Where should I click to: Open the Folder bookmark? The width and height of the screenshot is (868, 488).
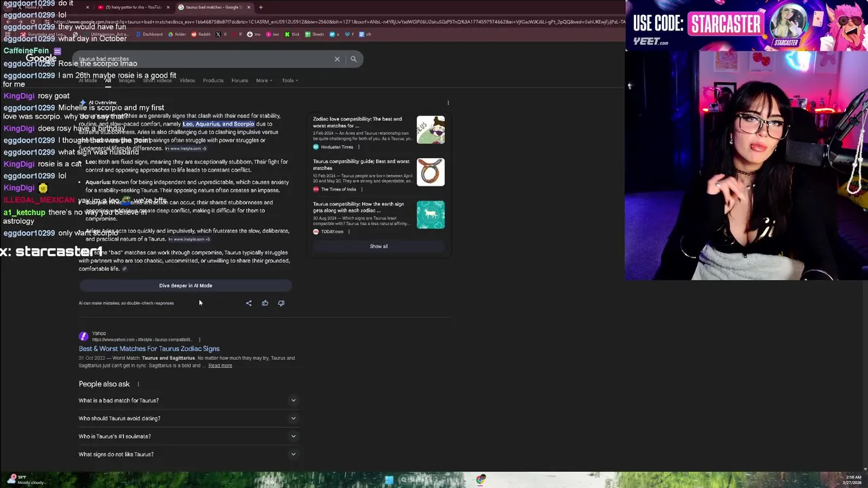[177, 34]
